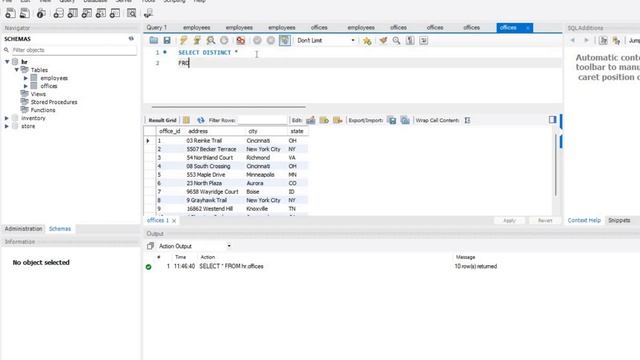The image size is (640, 360).
Task: Select Views under hr schema
Action: click(38, 94)
